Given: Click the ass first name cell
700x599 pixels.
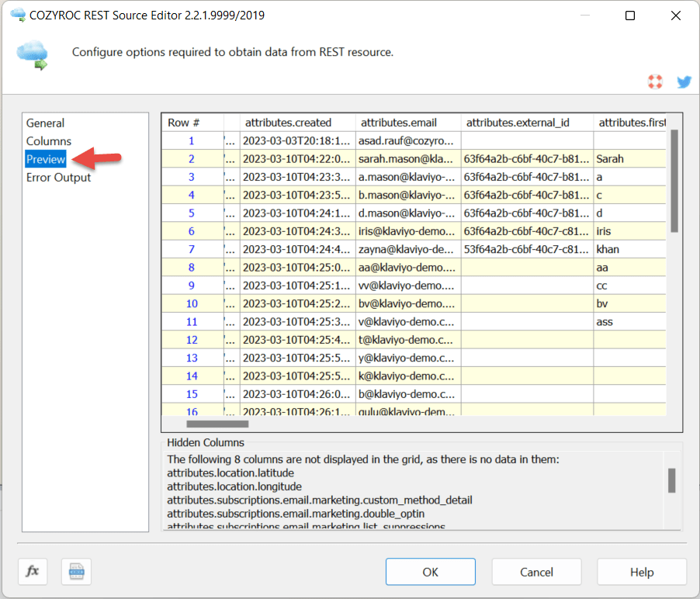Looking at the screenshot, I should tap(630, 322).
